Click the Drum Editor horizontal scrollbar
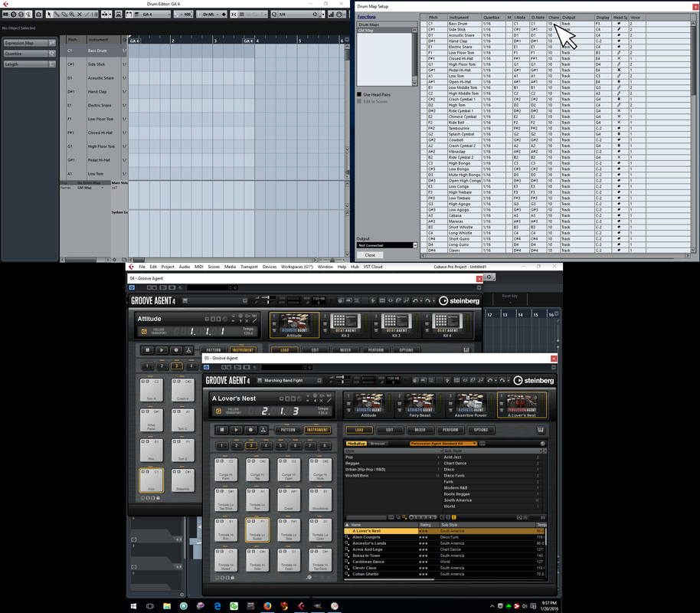Screen dimensions: 700x613 tap(223, 260)
